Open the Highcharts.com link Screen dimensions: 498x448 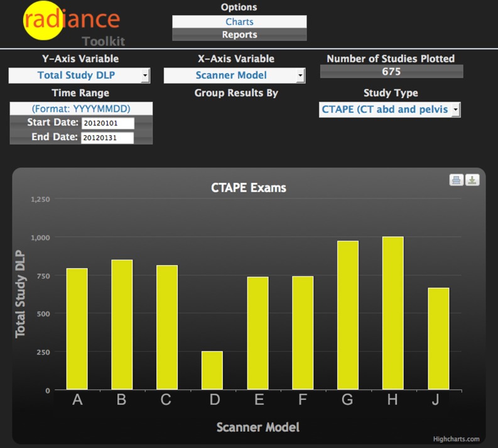point(456,439)
